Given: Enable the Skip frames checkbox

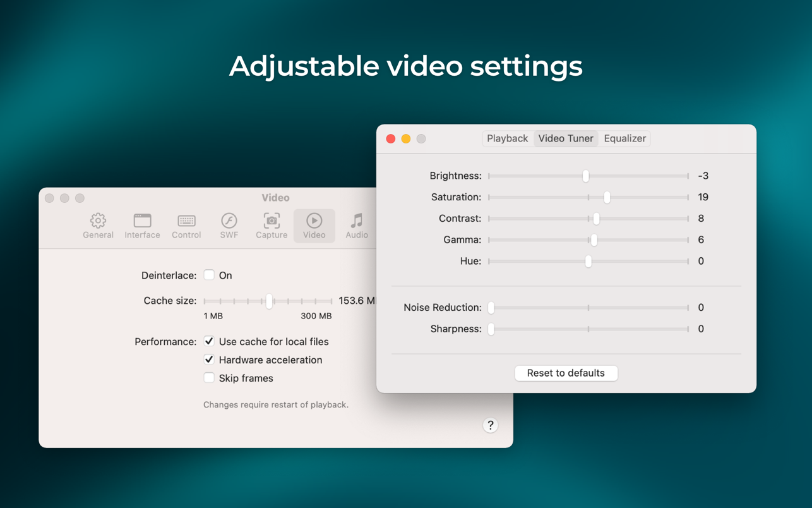Looking at the screenshot, I should [209, 378].
